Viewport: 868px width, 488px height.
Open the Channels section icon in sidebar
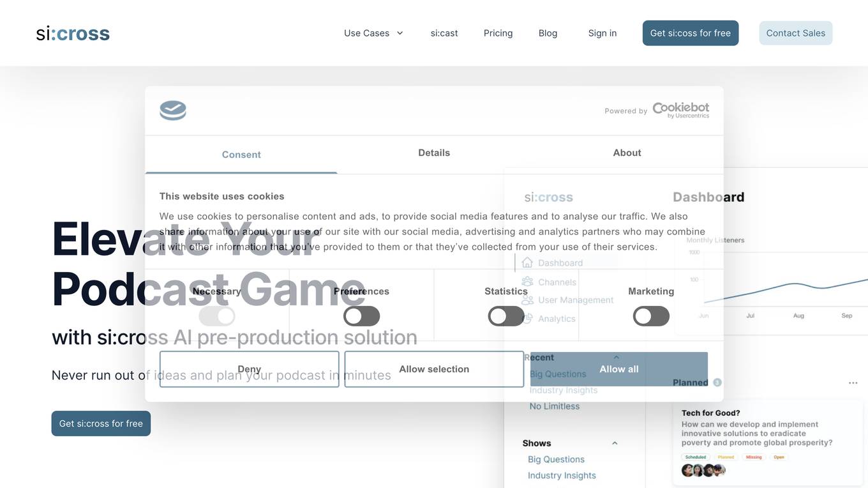527,281
